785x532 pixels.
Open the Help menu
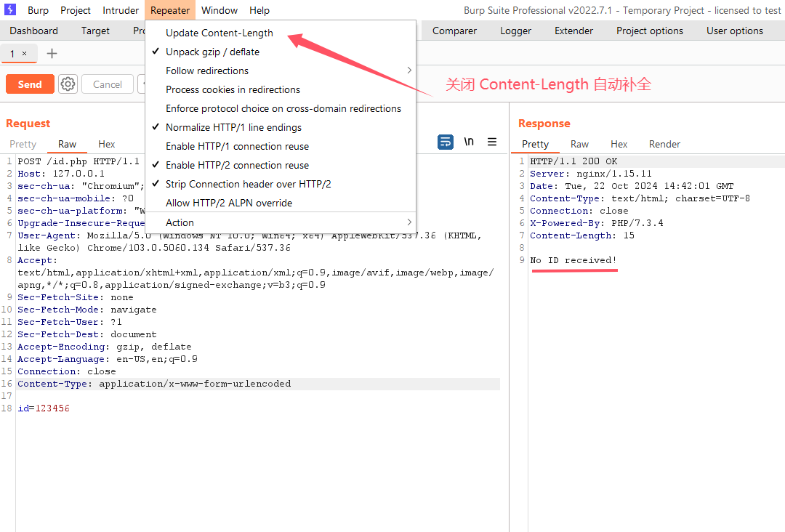pos(259,10)
